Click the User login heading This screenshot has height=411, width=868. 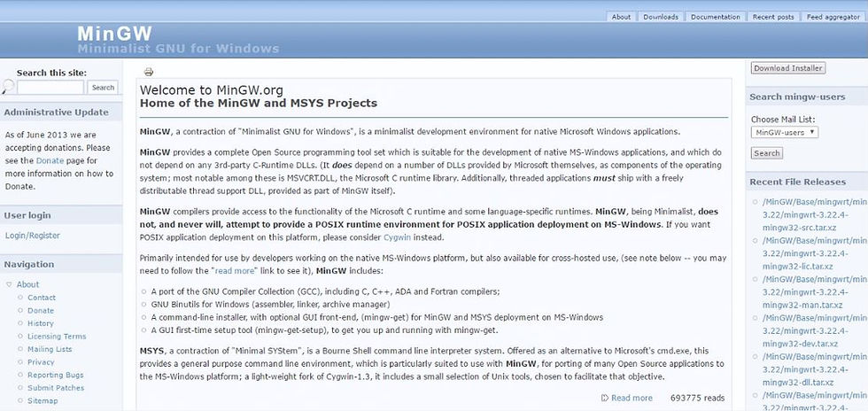[27, 215]
